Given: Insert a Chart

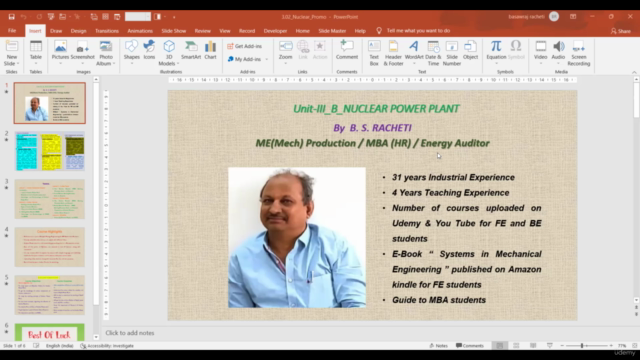Looking at the screenshot, I should click(x=210, y=50).
